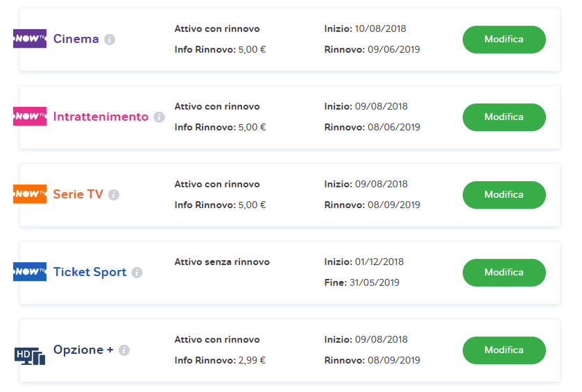The image size is (582, 392).
Task: Edit the Ticket Sport subscription
Action: [504, 273]
